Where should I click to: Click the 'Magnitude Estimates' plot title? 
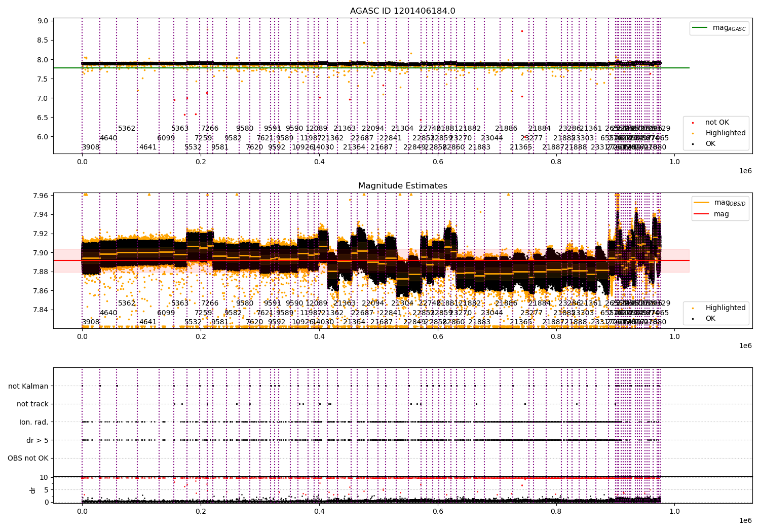(403, 186)
